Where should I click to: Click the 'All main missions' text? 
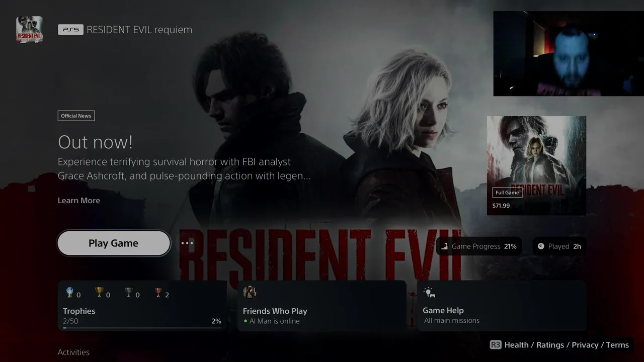pyautogui.click(x=452, y=320)
